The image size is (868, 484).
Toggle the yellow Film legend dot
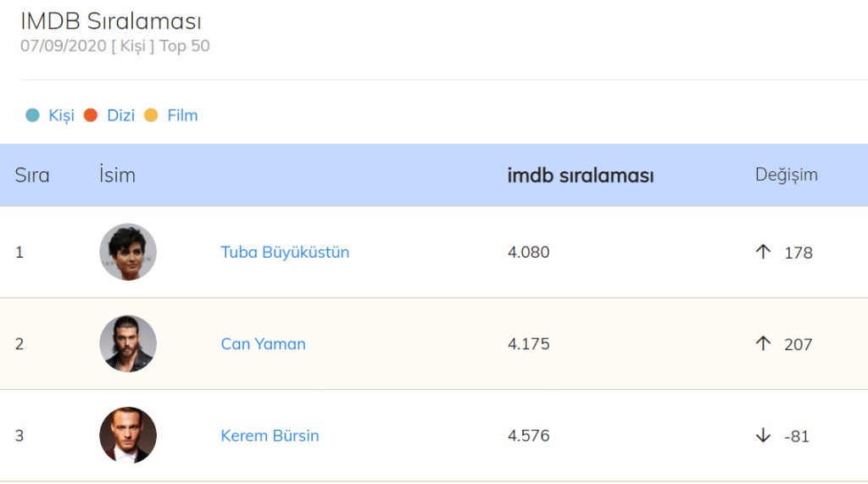tap(151, 115)
